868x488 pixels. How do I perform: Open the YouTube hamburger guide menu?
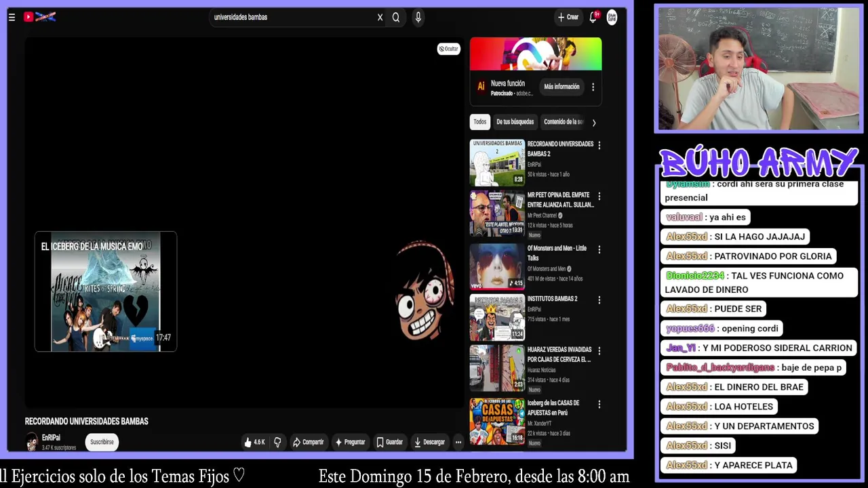tap(12, 17)
